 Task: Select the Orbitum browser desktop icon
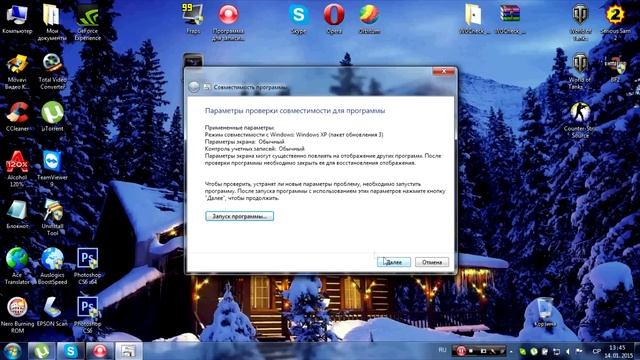(369, 19)
